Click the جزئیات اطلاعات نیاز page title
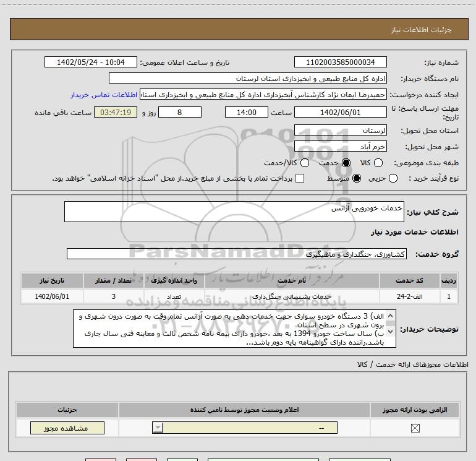Screen dimensions: 476x461 click(x=422, y=30)
